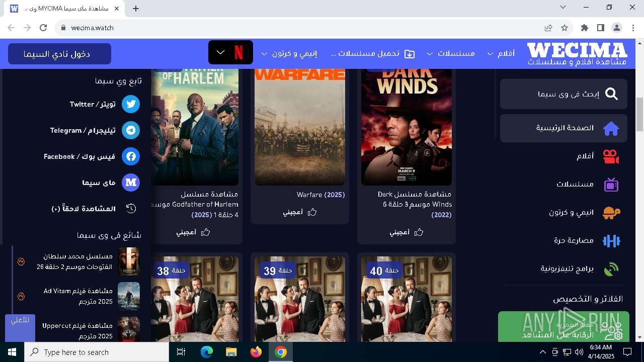Open Firefox from the taskbar

[256, 352]
